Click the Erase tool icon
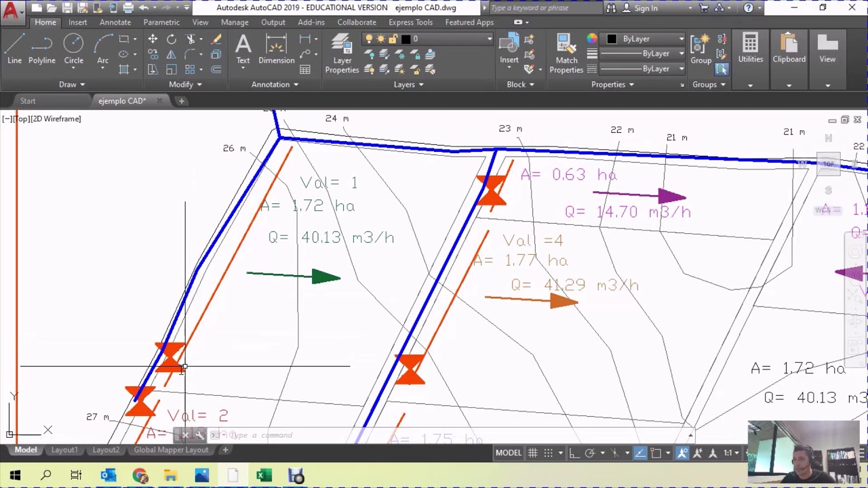 click(216, 39)
